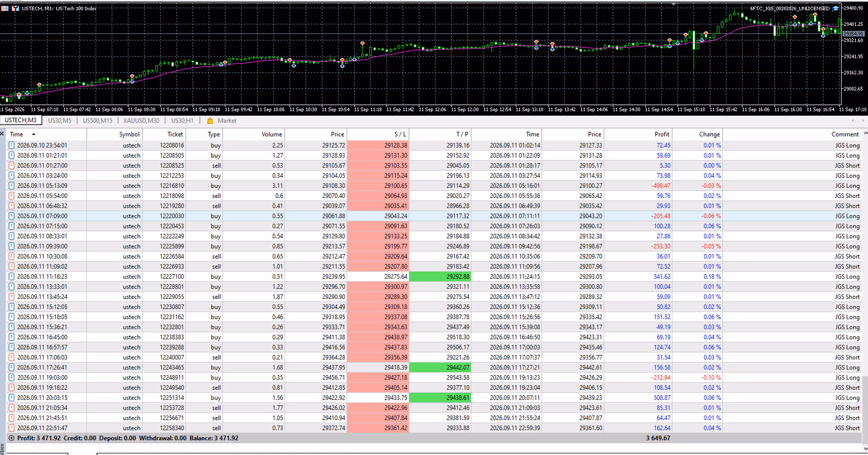Click order icon for ticket 12216810 row
This screenshot has height=455, width=868.
11,186
